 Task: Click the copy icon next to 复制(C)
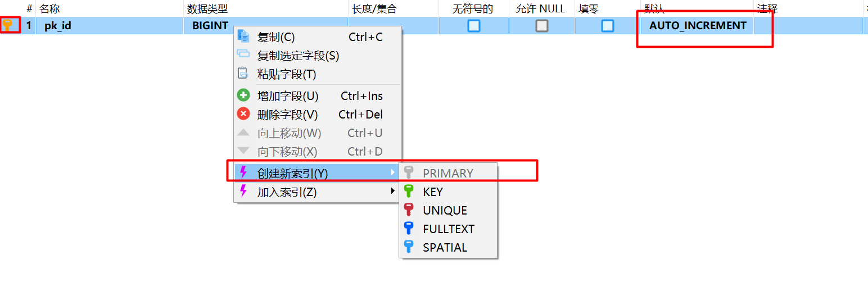243,37
